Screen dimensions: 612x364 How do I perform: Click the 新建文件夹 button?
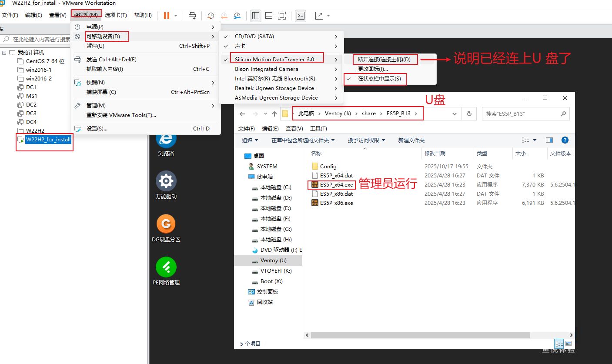point(411,140)
